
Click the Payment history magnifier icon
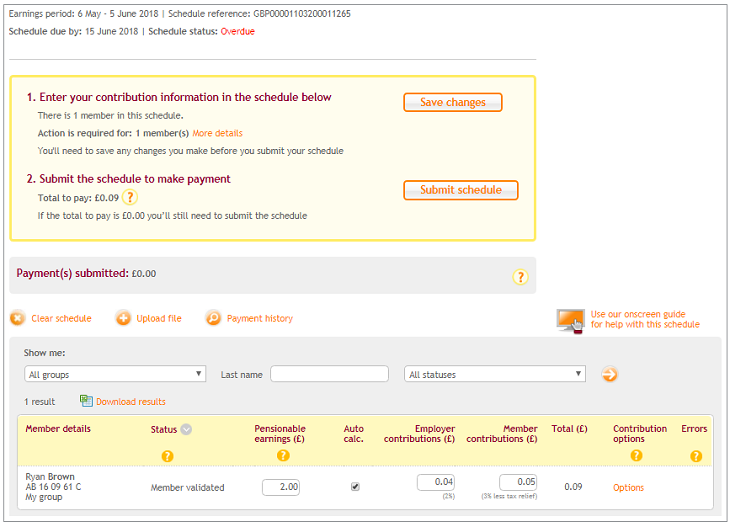point(213,318)
